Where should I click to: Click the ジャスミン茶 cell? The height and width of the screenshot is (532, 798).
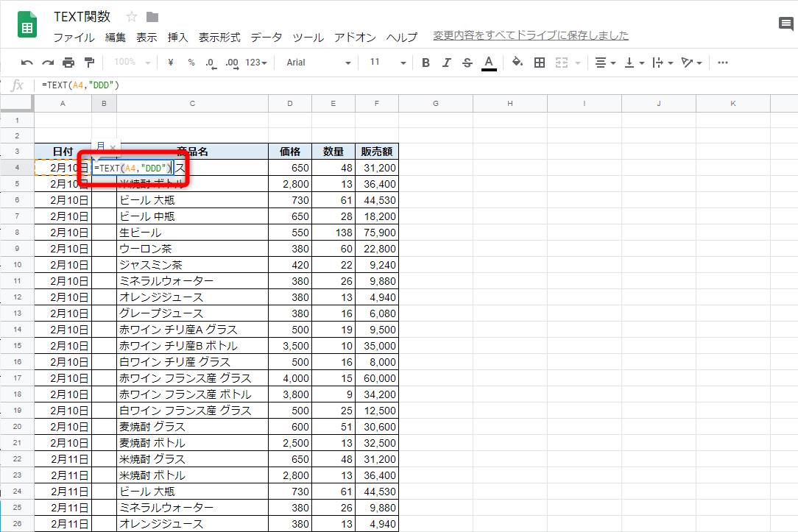(192, 265)
